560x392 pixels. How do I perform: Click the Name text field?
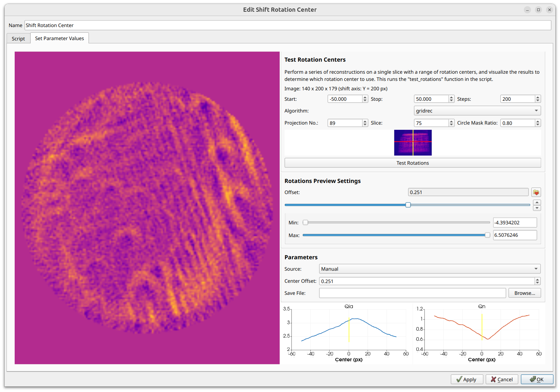coord(287,25)
